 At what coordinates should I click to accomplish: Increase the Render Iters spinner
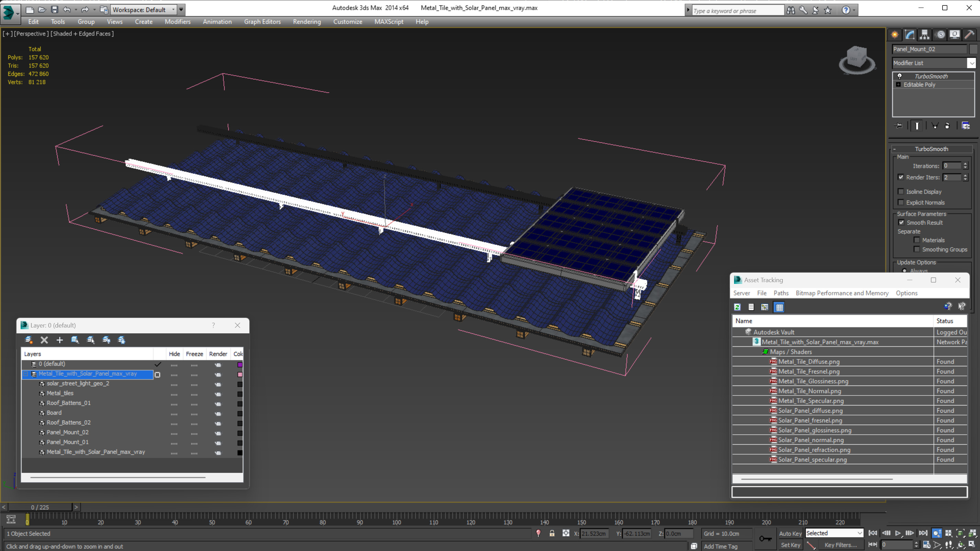tap(965, 175)
